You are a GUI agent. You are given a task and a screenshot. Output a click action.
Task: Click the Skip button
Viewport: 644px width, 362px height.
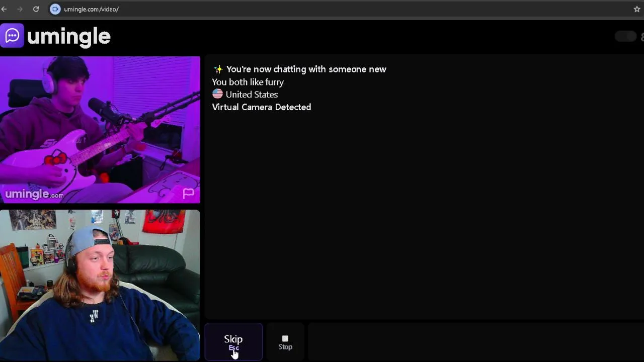(x=233, y=342)
